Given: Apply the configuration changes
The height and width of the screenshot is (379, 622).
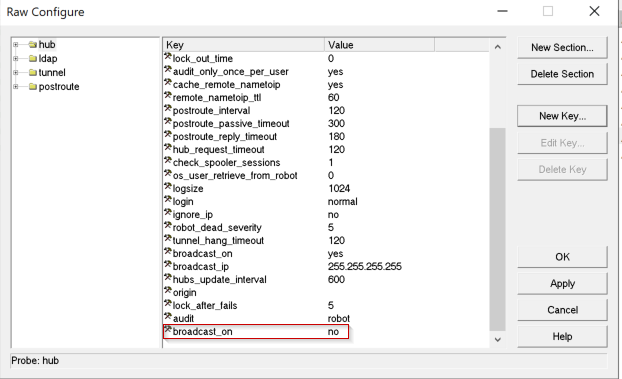Looking at the screenshot, I should click(x=562, y=283).
